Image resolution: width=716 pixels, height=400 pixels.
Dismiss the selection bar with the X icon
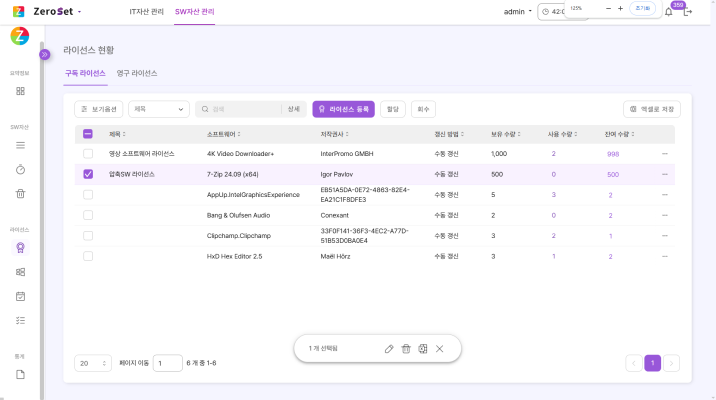click(x=439, y=348)
